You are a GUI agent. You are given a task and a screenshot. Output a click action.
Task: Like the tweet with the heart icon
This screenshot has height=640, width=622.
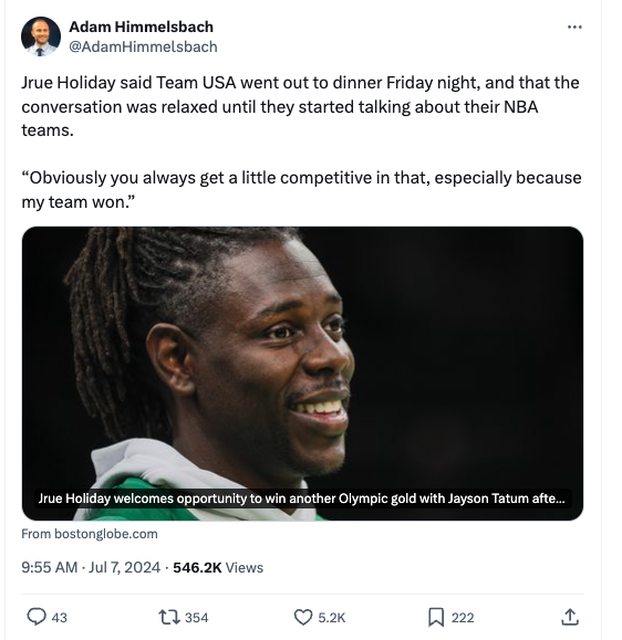coord(303,617)
